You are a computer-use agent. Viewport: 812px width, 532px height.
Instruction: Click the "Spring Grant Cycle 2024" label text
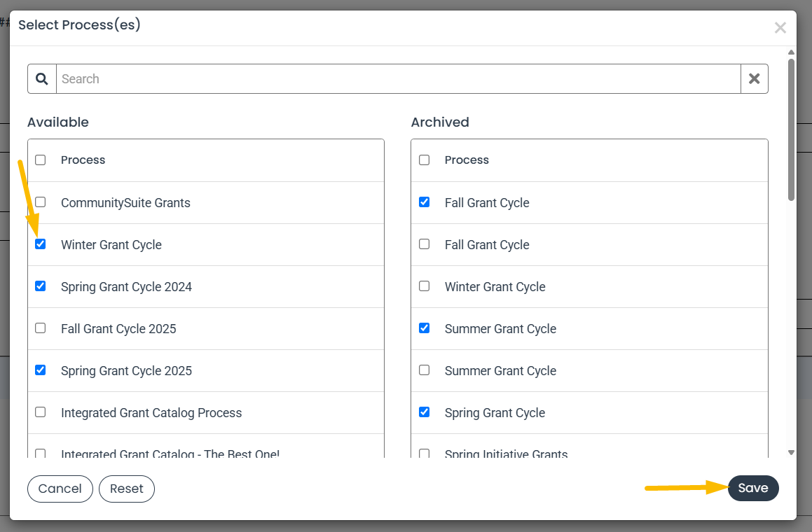click(126, 287)
